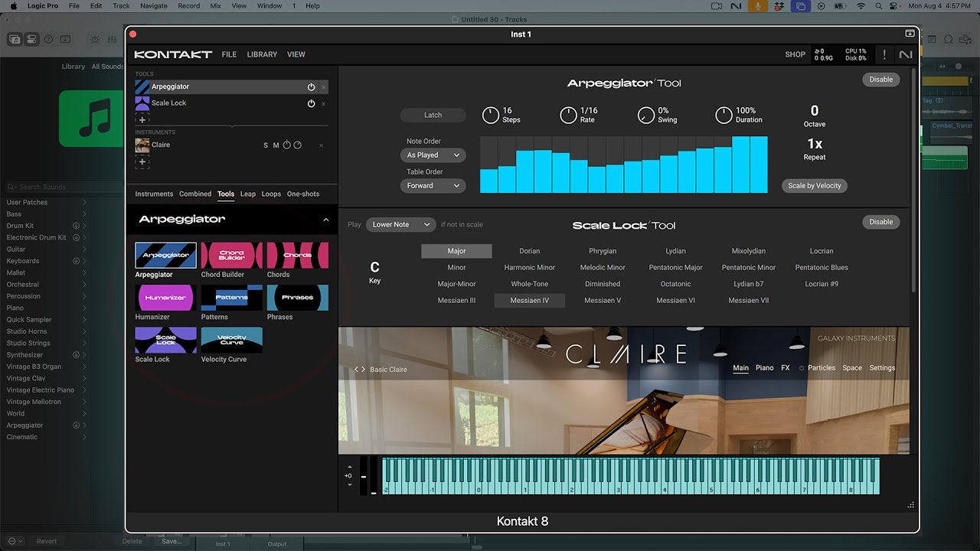The width and height of the screenshot is (980, 551).
Task: Toggle Scale by Velocity
Action: point(814,185)
